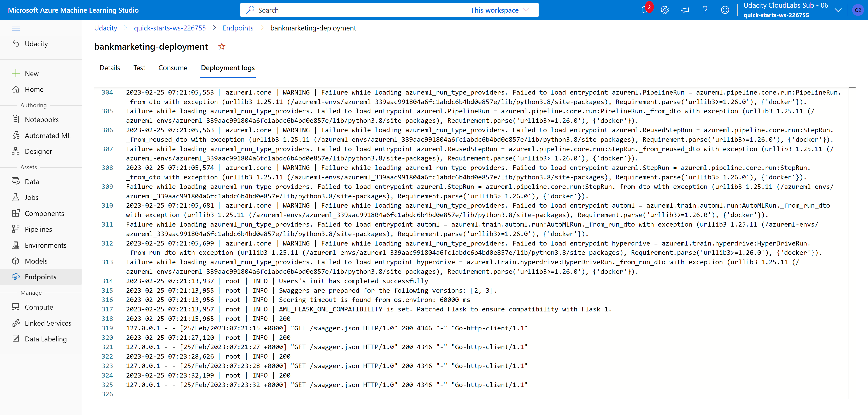Viewport: 868px width, 415px height.
Task: Select Automated ML in the sidebar
Action: tap(47, 135)
